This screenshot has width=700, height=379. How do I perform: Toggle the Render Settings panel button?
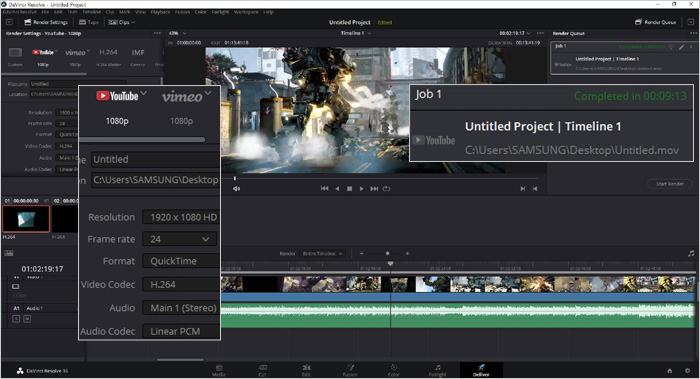[46, 22]
